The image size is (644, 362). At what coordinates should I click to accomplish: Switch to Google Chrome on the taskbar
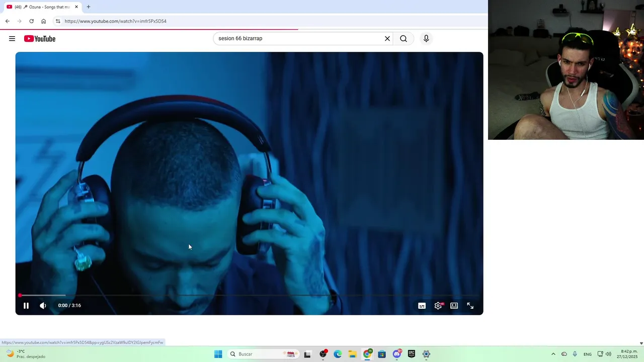pos(367,354)
